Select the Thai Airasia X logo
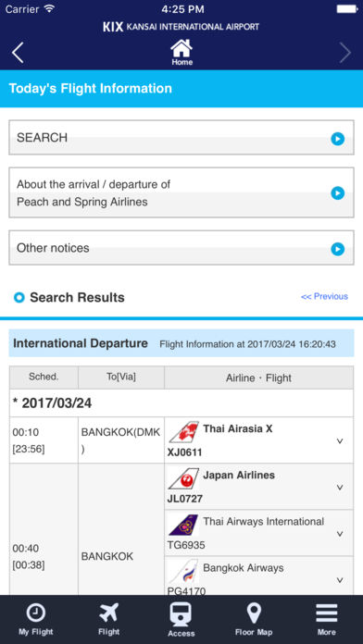The image size is (363, 644). [183, 432]
